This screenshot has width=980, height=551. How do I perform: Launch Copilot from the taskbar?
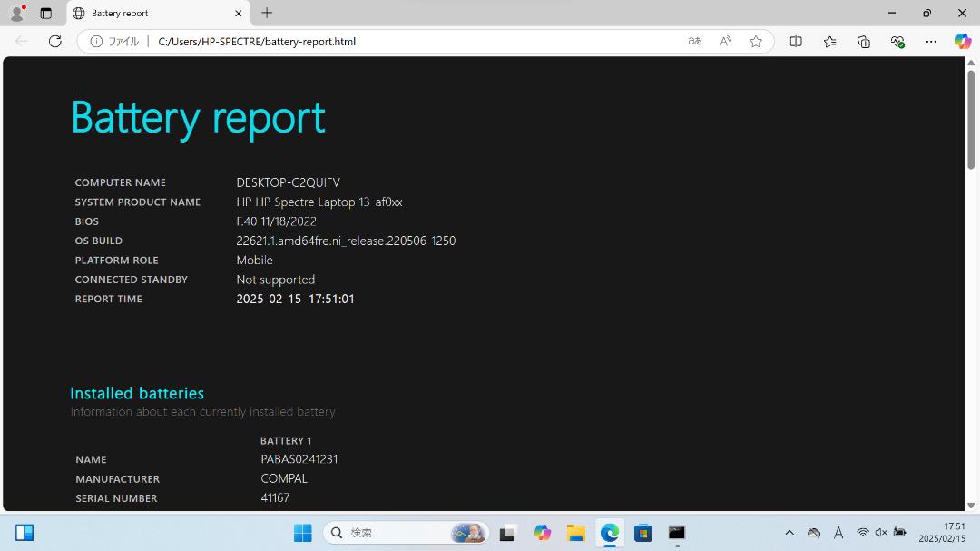[x=542, y=532]
